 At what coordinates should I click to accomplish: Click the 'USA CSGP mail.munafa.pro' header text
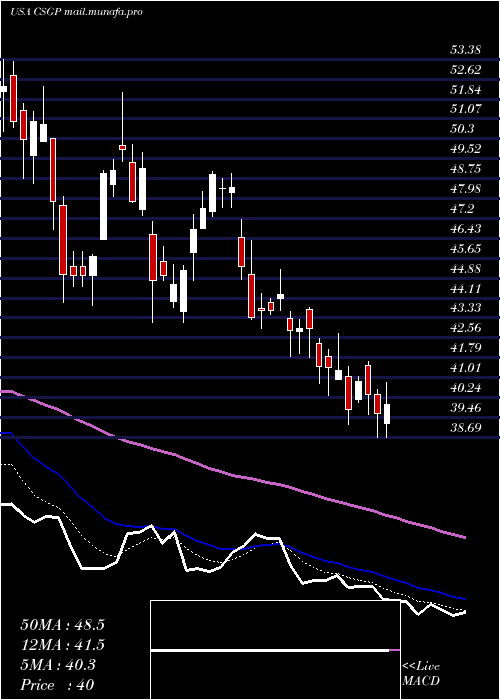[x=76, y=12]
